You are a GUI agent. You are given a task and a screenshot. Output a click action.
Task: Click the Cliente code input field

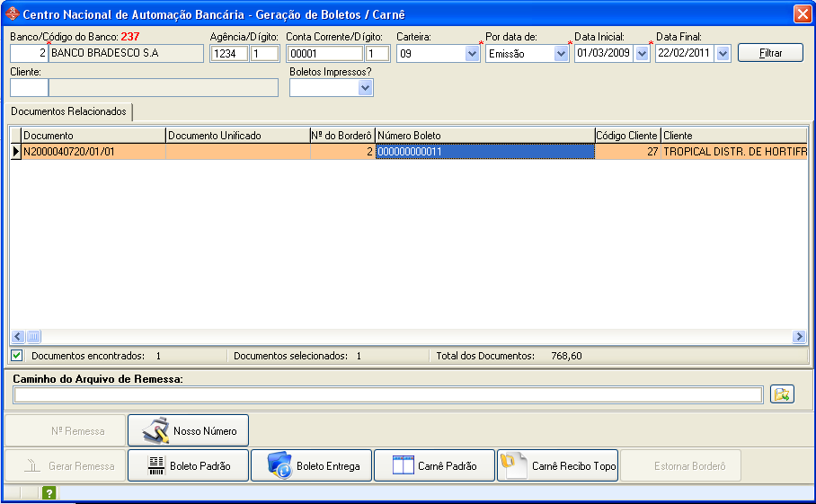(x=29, y=88)
